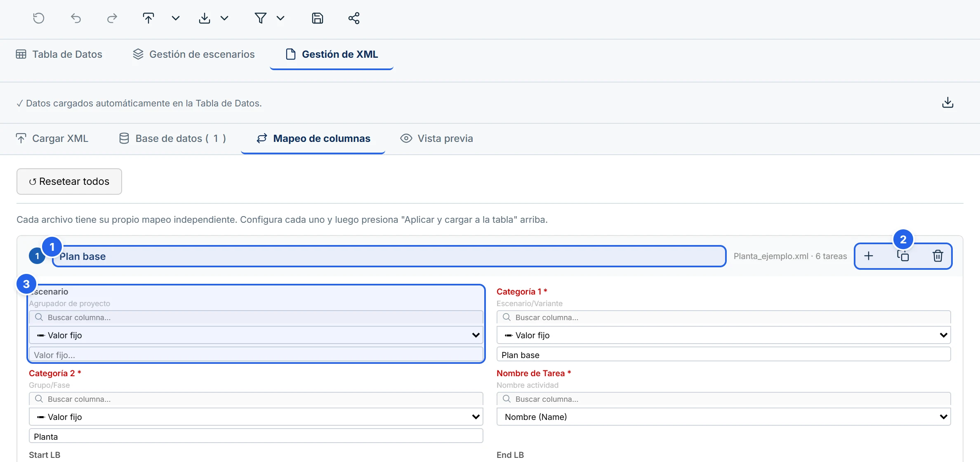Image resolution: width=980 pixels, height=462 pixels.
Task: Click the upload arrow icon in toolbar
Action: pos(148,18)
